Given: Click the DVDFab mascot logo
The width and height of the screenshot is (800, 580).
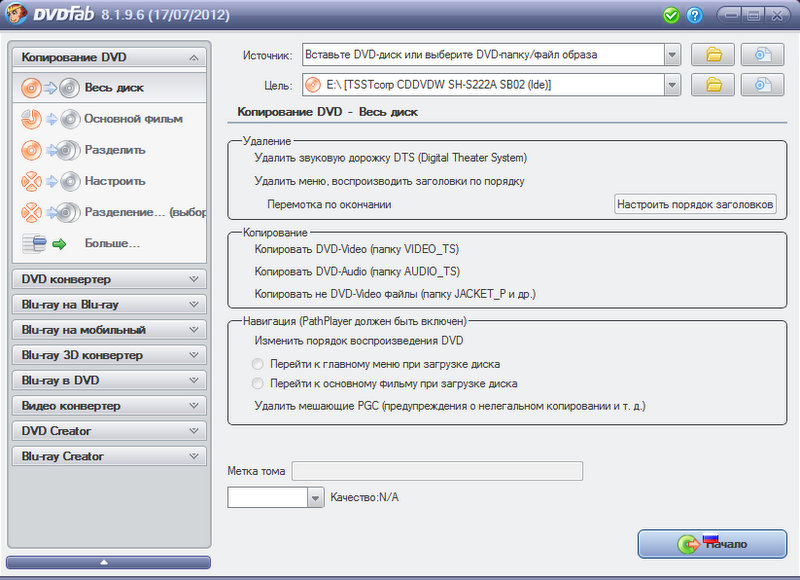Looking at the screenshot, I should [x=15, y=13].
